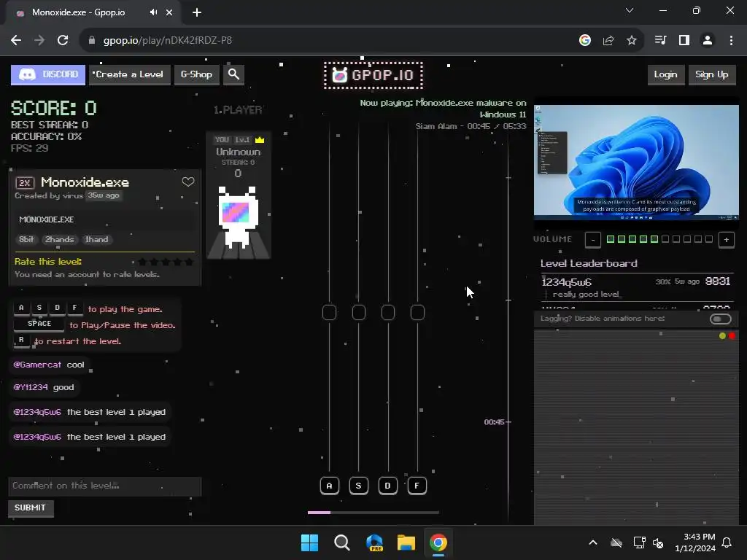Reload the gpop.io page
The image size is (747, 560).
pyautogui.click(x=63, y=41)
